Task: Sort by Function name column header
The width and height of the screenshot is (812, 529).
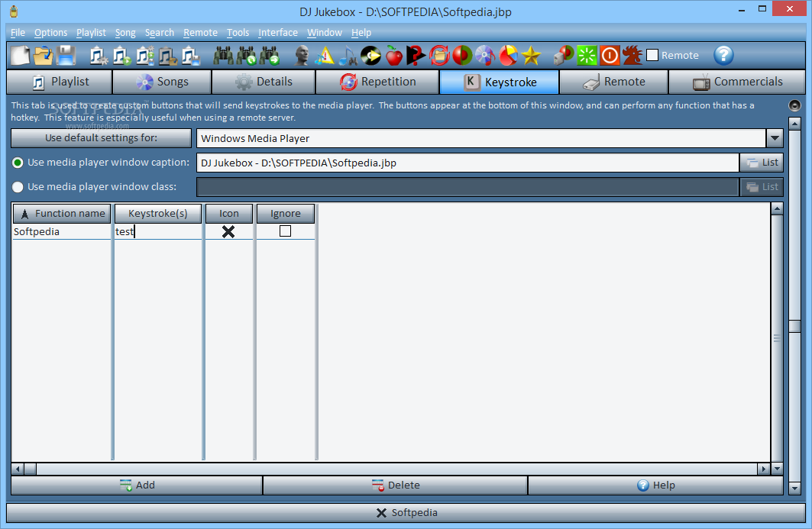Action: (62, 214)
